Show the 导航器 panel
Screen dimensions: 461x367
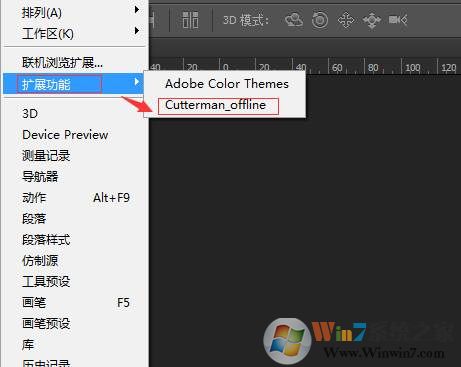(x=75, y=177)
